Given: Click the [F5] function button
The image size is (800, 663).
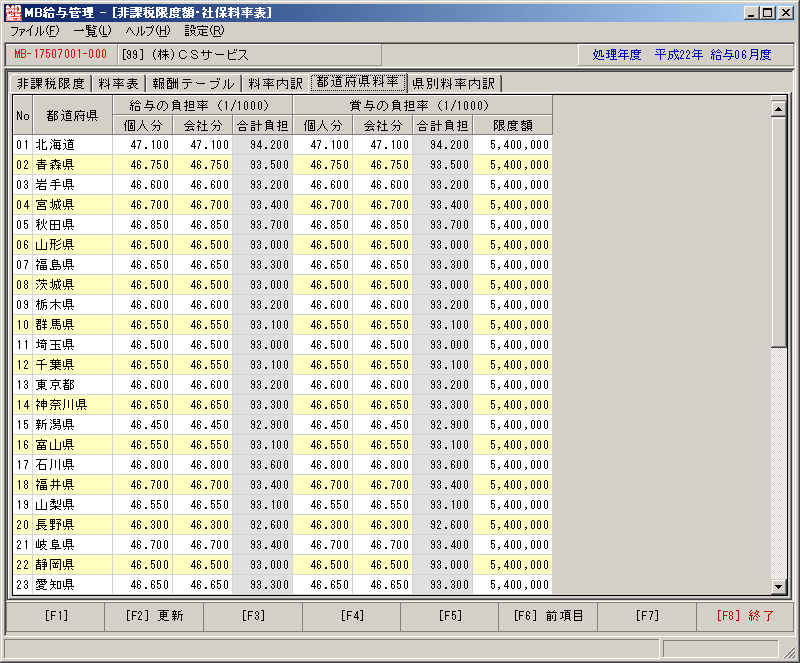Looking at the screenshot, I should pyautogui.click(x=450, y=616).
